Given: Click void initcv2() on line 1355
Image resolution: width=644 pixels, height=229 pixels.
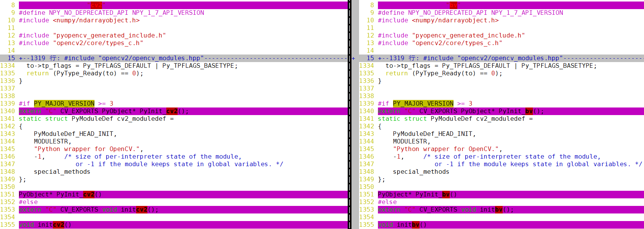Looking at the screenshot, I should [x=45, y=225].
